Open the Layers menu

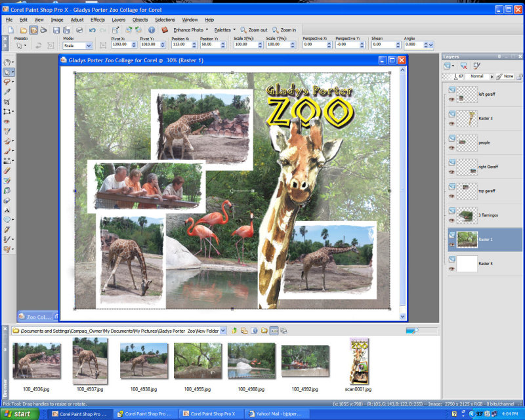[119, 20]
